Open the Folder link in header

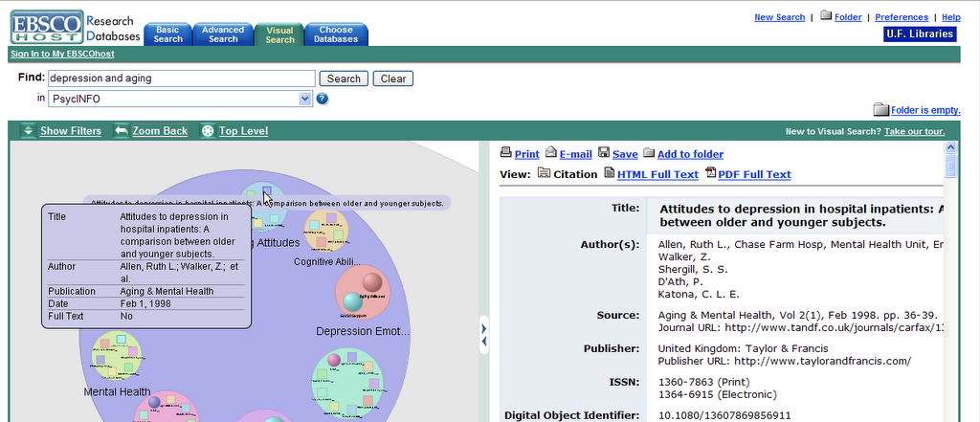click(848, 17)
